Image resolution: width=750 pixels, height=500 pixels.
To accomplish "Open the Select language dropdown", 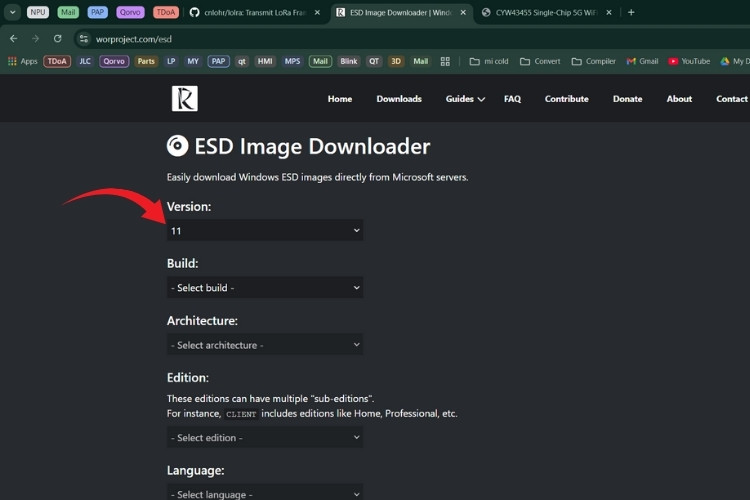I will [265, 493].
